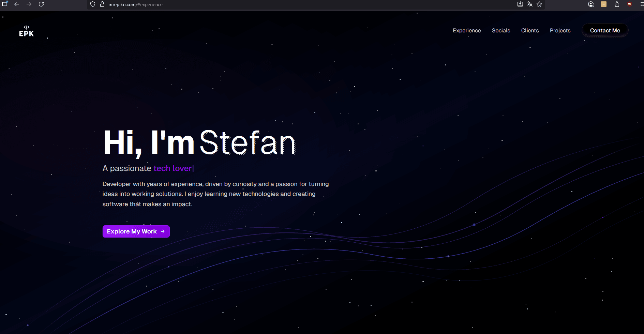Open the tracking protection shield icon
This screenshot has height=334, width=644.
93,4
